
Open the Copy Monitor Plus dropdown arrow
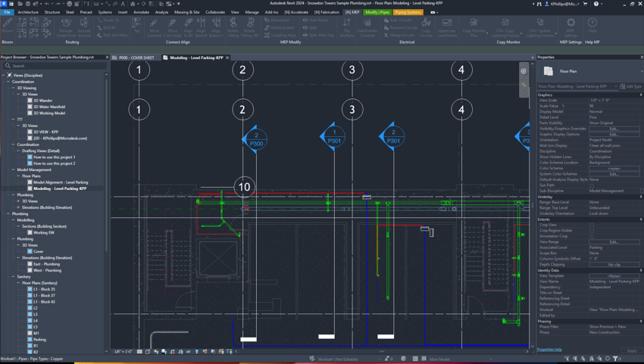pos(489,33)
